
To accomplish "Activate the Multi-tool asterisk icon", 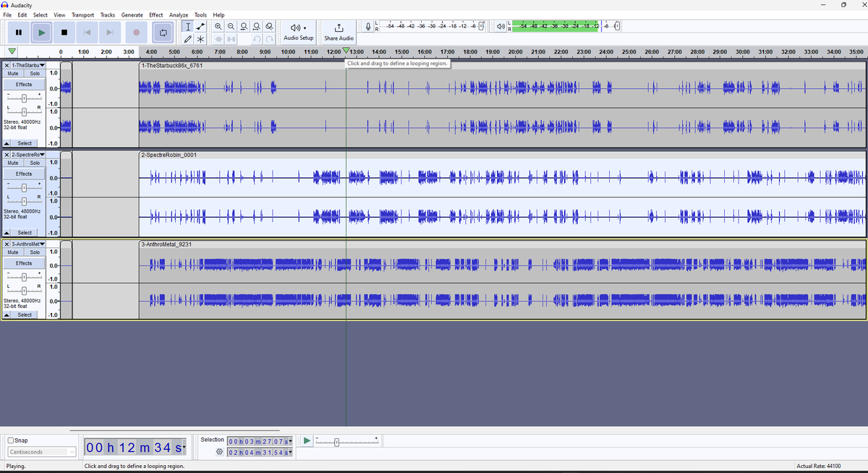I will [x=200, y=39].
